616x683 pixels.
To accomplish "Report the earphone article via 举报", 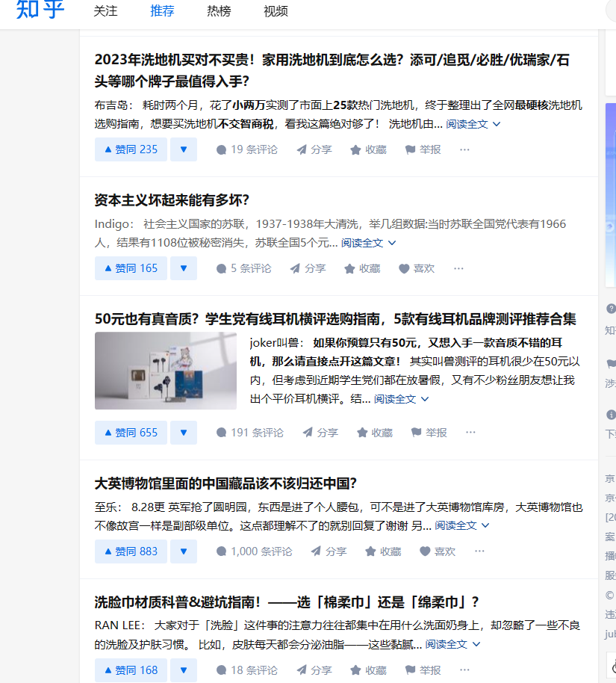I will [429, 433].
